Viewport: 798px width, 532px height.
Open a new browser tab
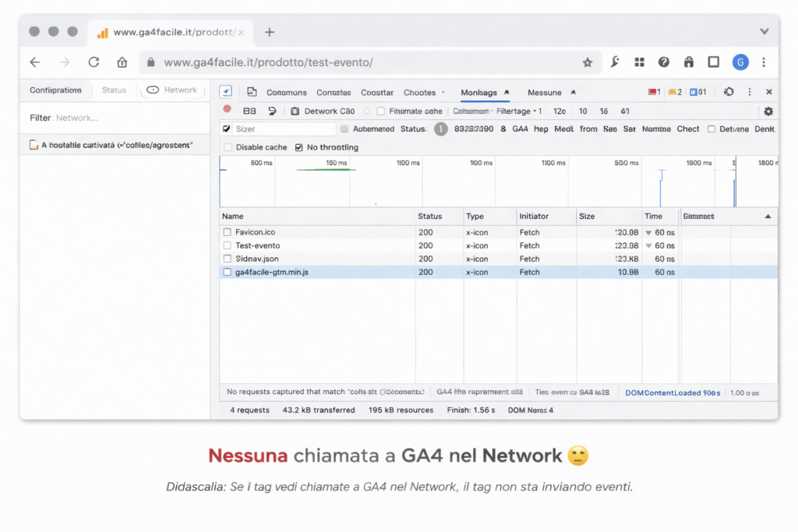269,32
